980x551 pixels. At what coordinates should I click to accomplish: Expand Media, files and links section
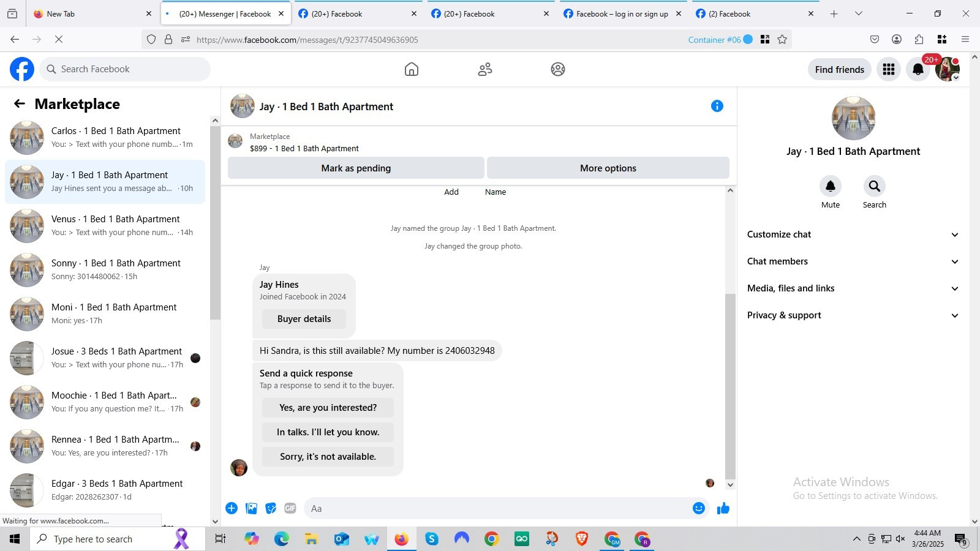tap(853, 288)
